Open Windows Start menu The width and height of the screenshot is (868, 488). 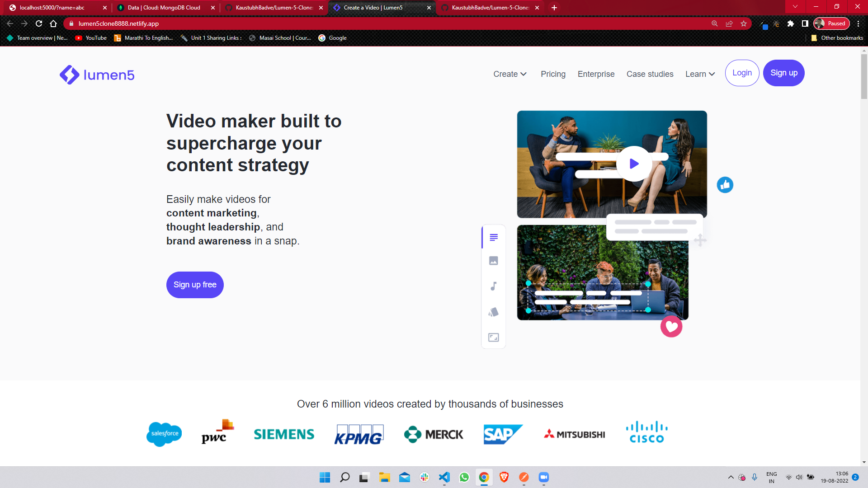pos(325,477)
